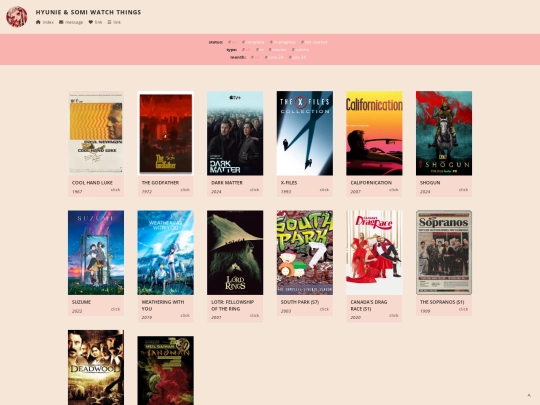Click the 'click' link on Shogun card
Image resolution: width=540 pixels, height=405 pixels.
463,190
